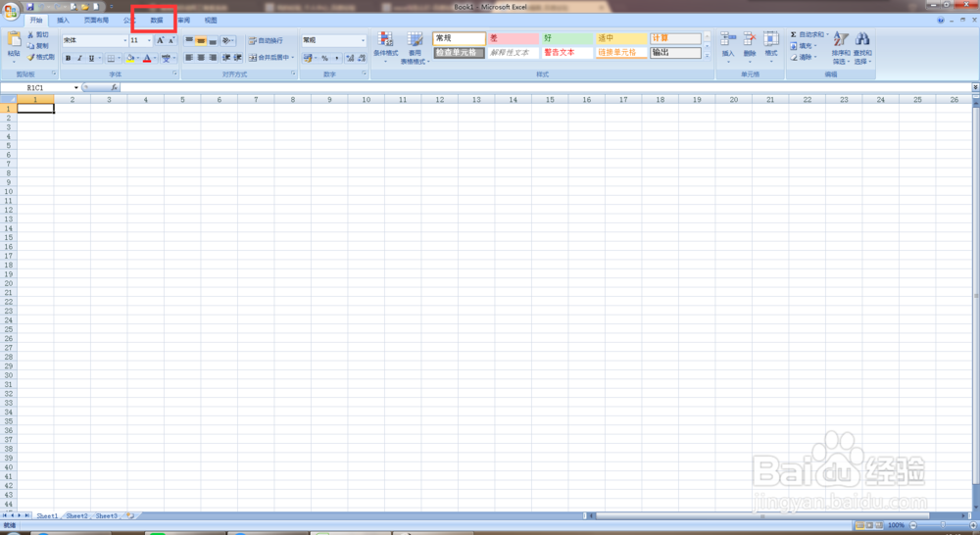Set middle vertical alignment

(x=201, y=40)
